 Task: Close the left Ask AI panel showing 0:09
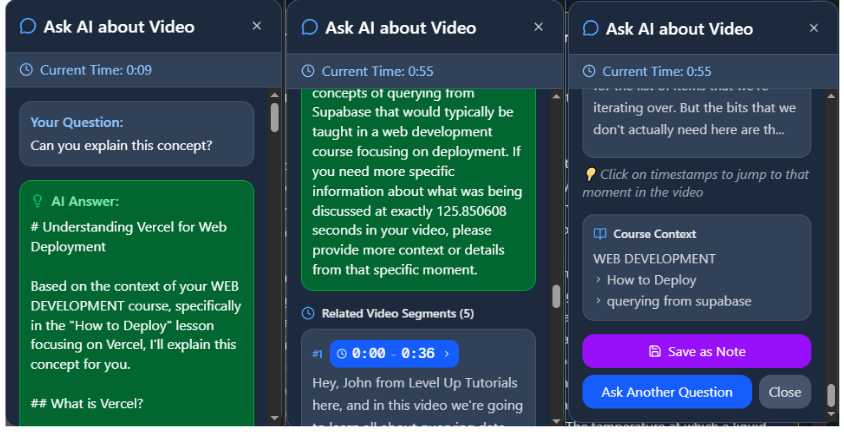pyautogui.click(x=257, y=26)
